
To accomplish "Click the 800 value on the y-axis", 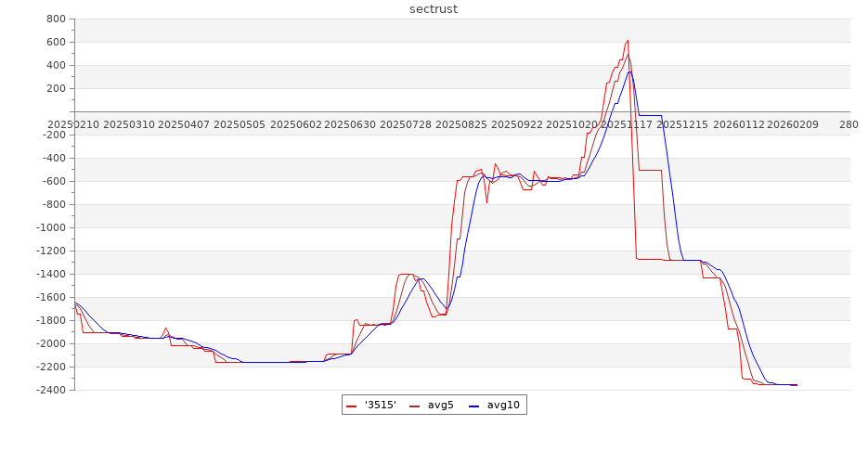I will coord(55,19).
